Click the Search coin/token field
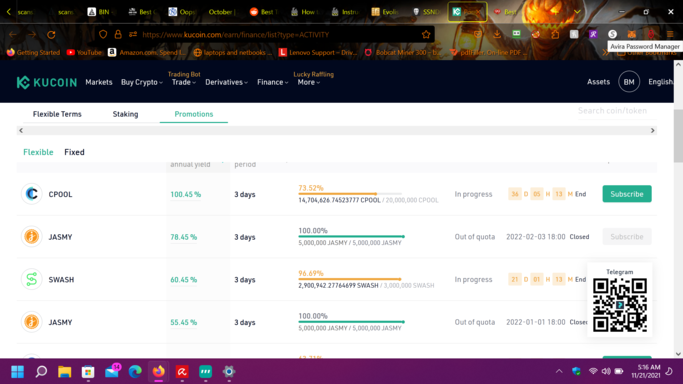 617,111
